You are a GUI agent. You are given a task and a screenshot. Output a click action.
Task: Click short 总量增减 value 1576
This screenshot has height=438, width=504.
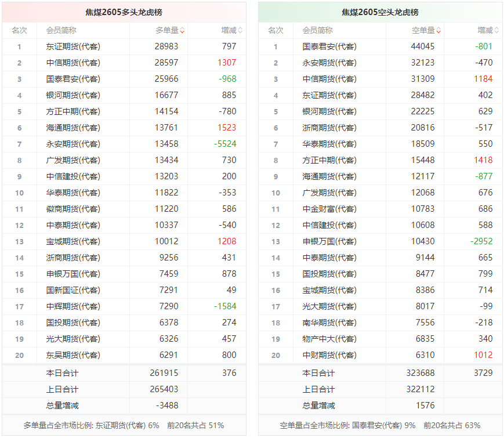click(425, 406)
